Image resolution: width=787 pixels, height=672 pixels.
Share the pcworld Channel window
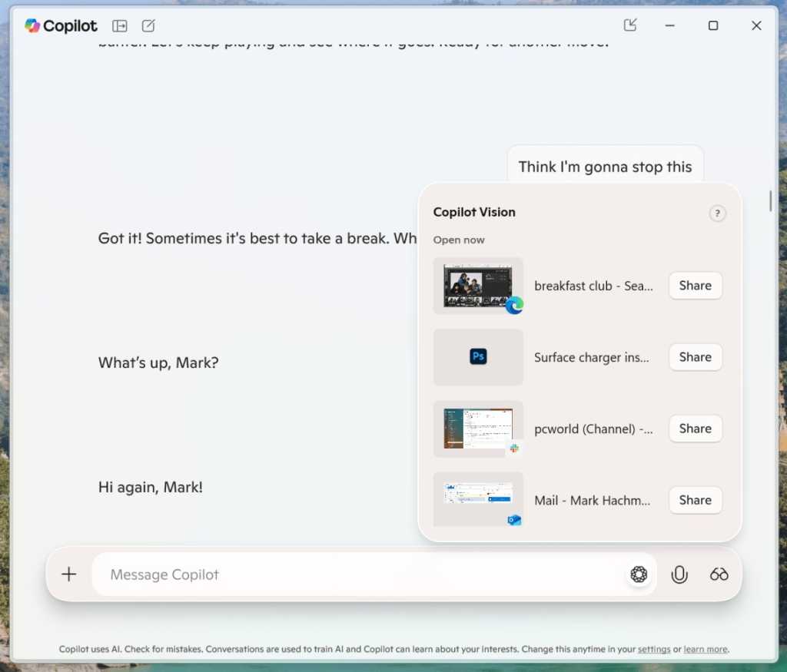click(695, 429)
